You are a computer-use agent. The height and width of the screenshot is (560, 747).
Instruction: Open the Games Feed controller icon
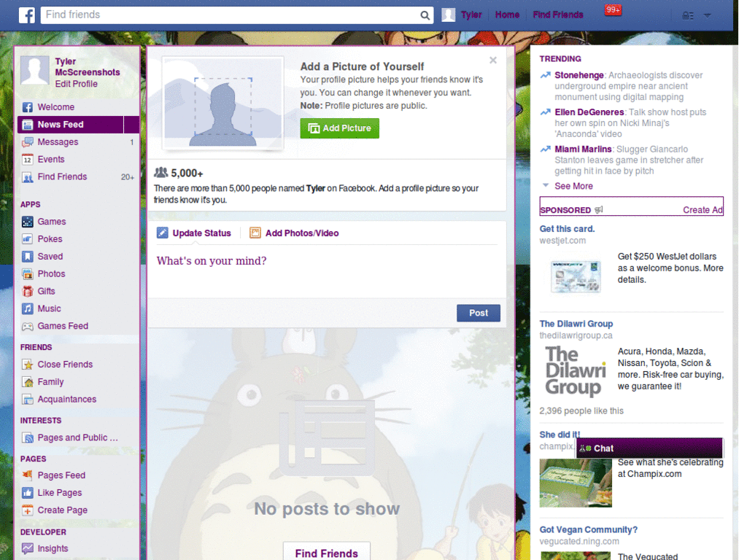click(x=28, y=326)
